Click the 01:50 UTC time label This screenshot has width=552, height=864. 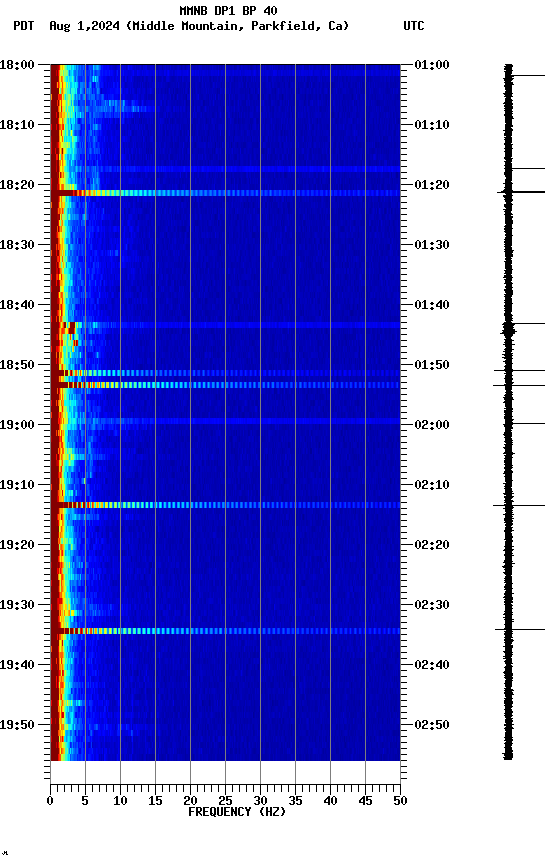click(x=432, y=365)
